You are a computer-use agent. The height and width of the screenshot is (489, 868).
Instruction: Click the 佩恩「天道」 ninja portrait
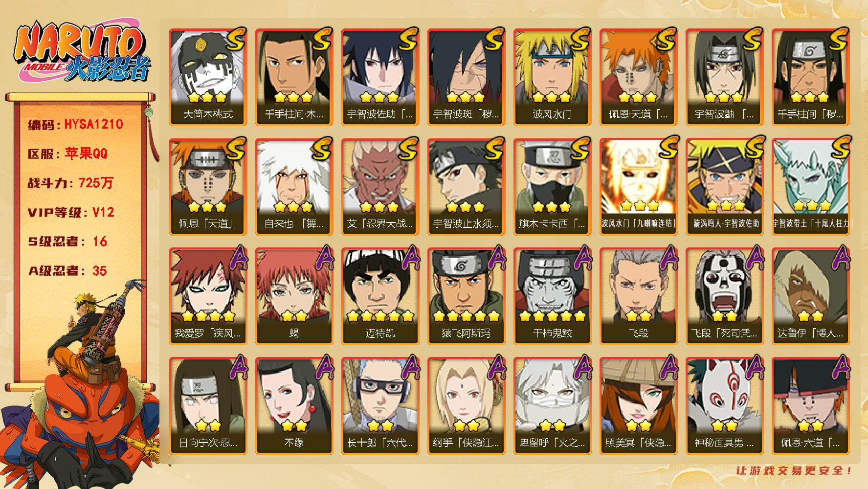pyautogui.click(x=208, y=187)
